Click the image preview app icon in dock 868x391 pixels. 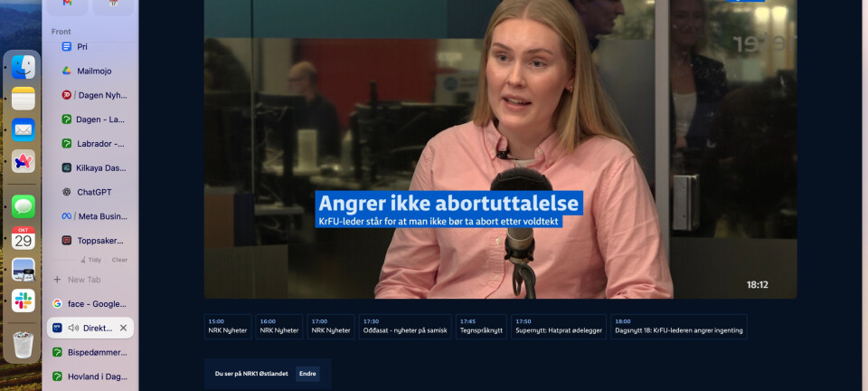[x=24, y=269]
